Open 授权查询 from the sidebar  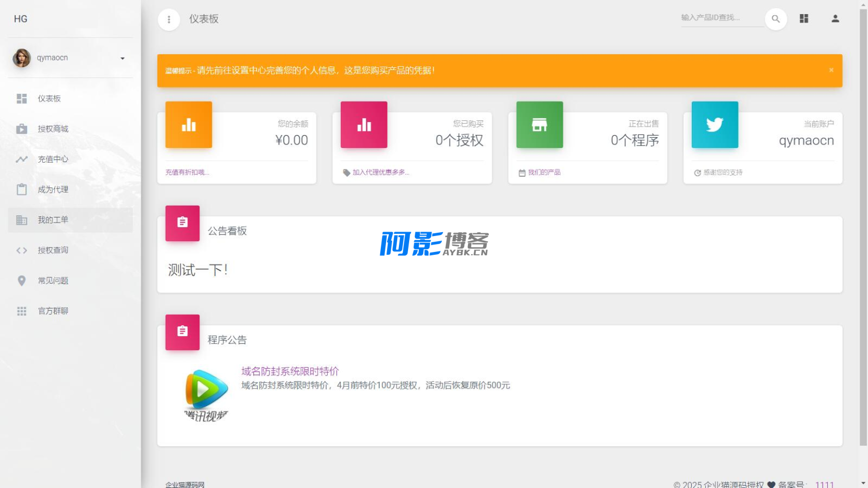pyautogui.click(x=53, y=250)
